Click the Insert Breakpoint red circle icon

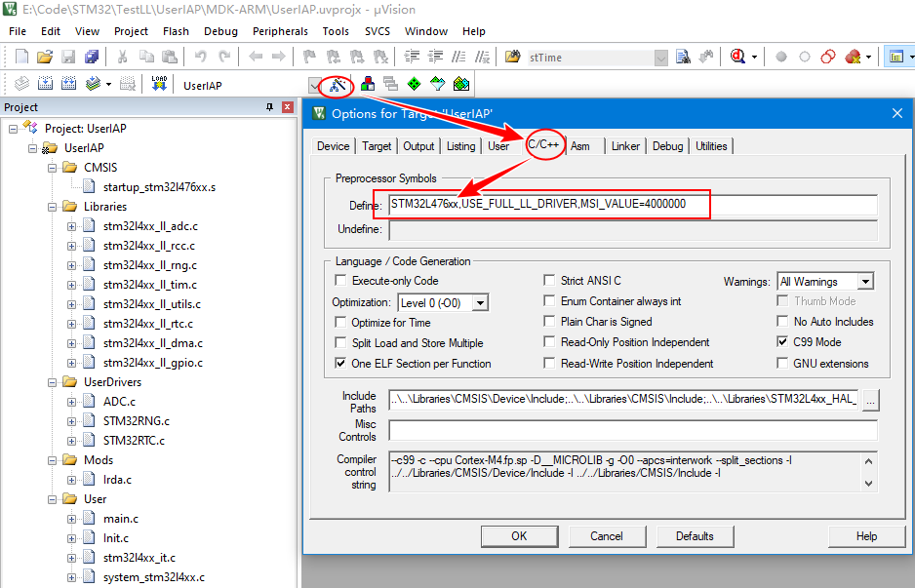tap(780, 57)
